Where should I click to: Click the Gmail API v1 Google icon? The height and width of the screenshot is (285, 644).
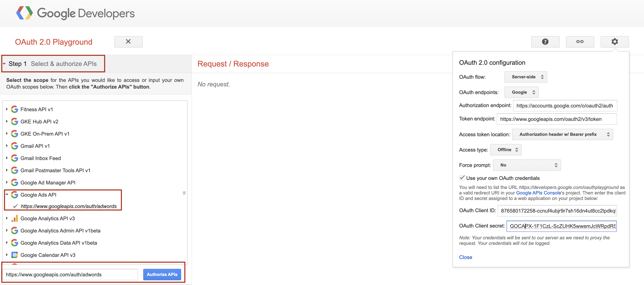15,146
